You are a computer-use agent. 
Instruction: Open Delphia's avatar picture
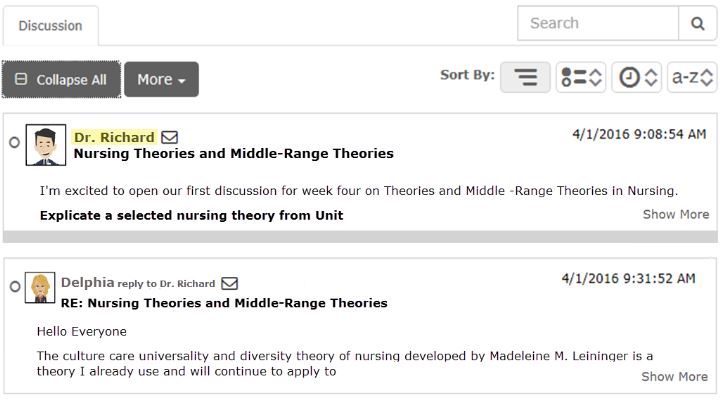[x=40, y=287]
